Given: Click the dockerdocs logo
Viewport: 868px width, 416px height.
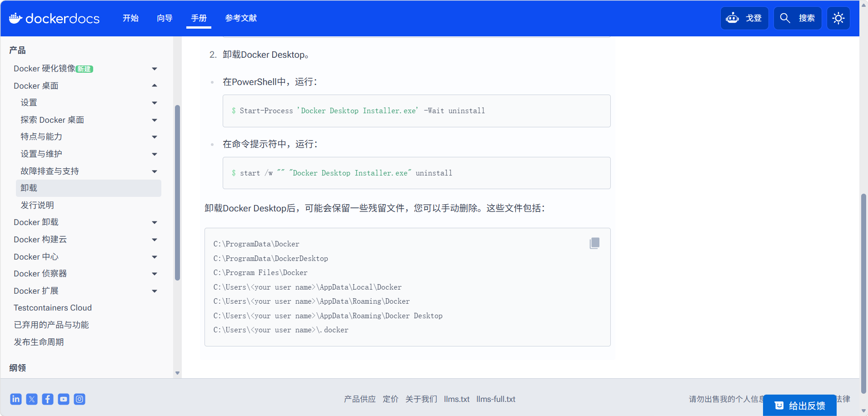Looking at the screenshot, I should [54, 18].
